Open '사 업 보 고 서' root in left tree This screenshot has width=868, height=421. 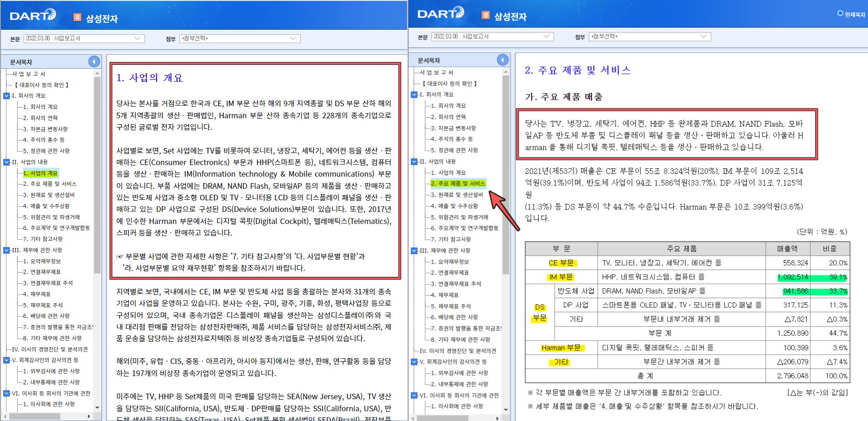pos(29,74)
